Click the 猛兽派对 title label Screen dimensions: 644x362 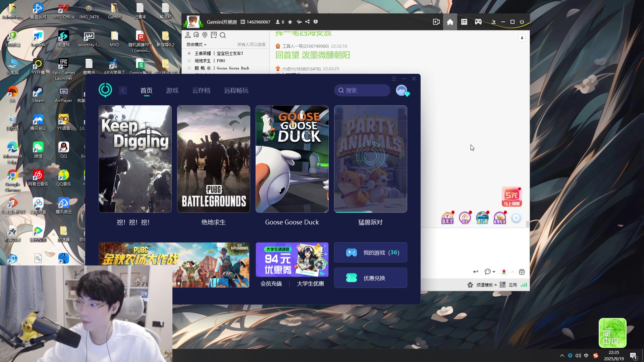click(x=370, y=222)
